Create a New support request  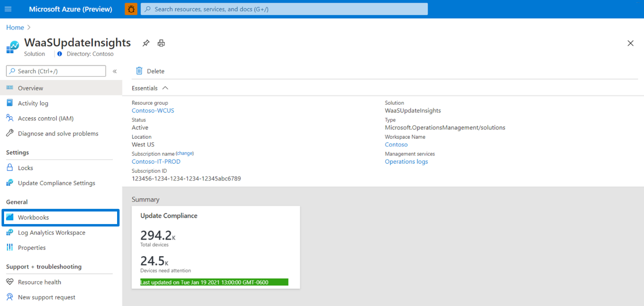[45, 297]
